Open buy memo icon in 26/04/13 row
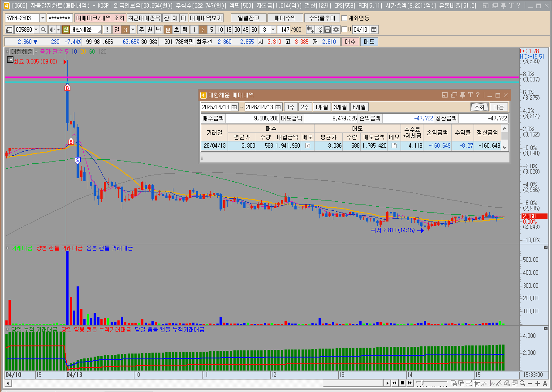This screenshot has width=552, height=392. coord(307,145)
